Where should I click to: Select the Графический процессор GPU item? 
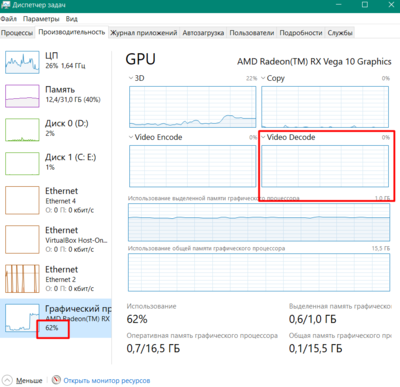[56, 318]
